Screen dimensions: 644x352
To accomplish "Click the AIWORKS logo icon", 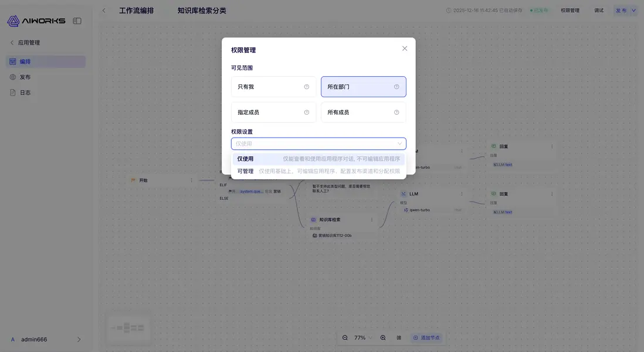I will coord(13,19).
